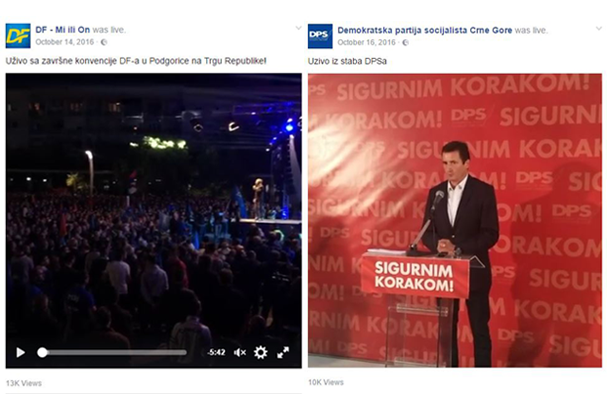
Task: Click public globe icon on DPS post
Action: 405,43
